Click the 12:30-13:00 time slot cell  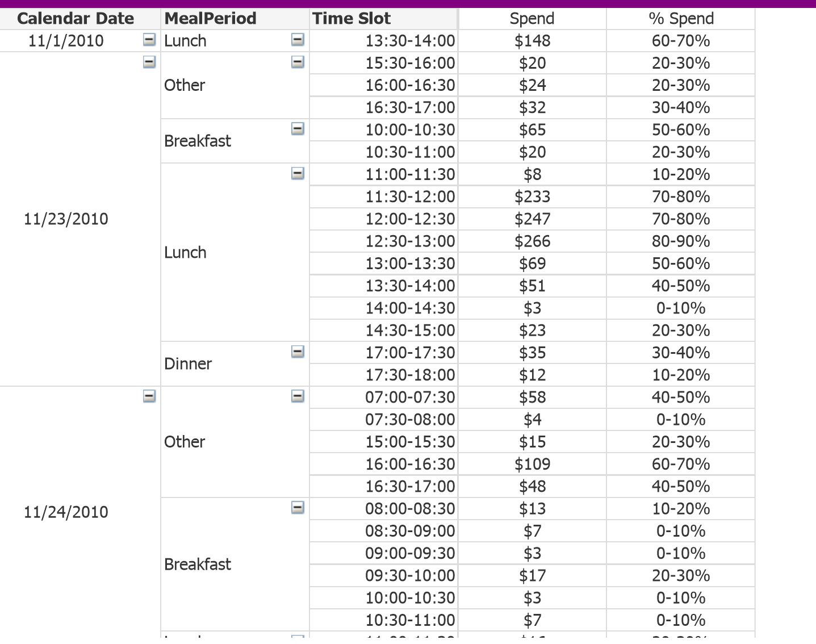(x=410, y=241)
